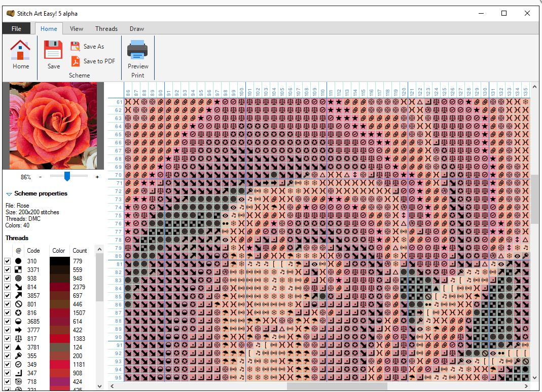This screenshot has height=392, width=542.
Task: Click star-in-circle symbol of thread 816
Action: [x=18, y=313]
